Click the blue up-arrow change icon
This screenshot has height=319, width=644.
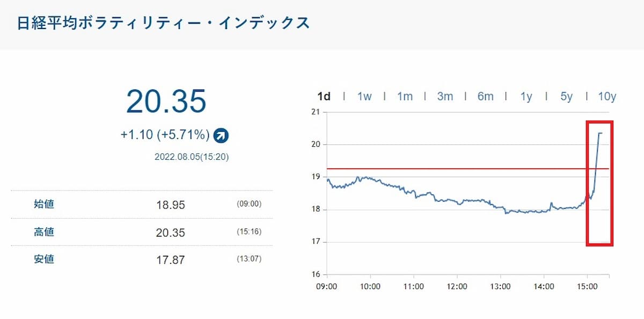click(x=221, y=136)
